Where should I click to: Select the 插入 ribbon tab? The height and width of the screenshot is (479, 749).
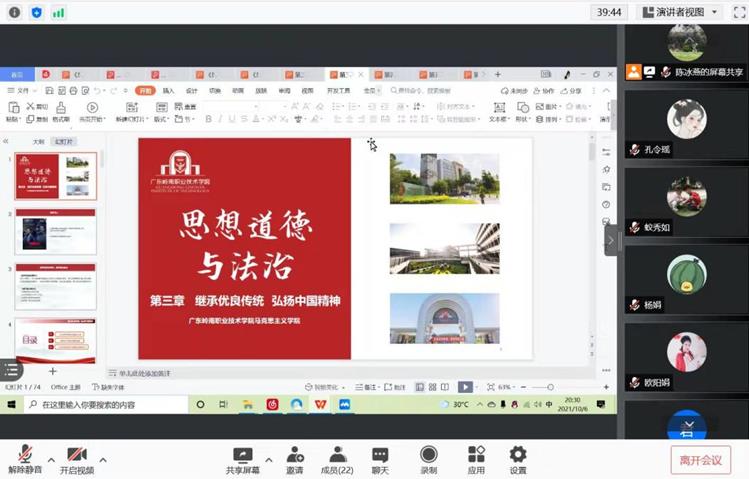pyautogui.click(x=168, y=90)
